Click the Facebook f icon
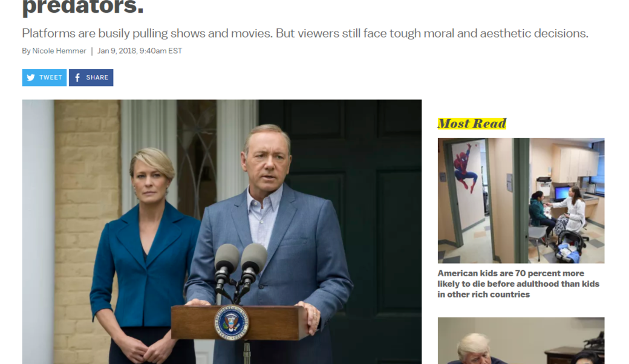This screenshot has width=629, height=364. 78,77
